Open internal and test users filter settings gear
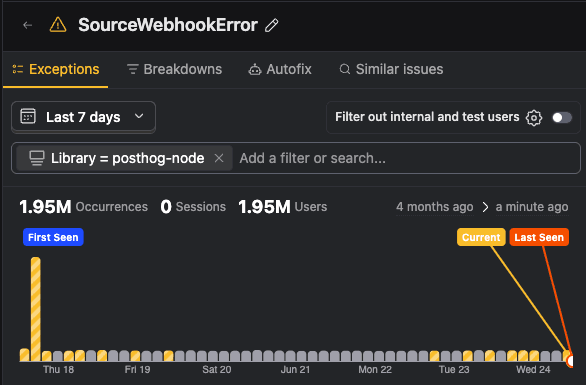586x385 pixels. pos(534,118)
